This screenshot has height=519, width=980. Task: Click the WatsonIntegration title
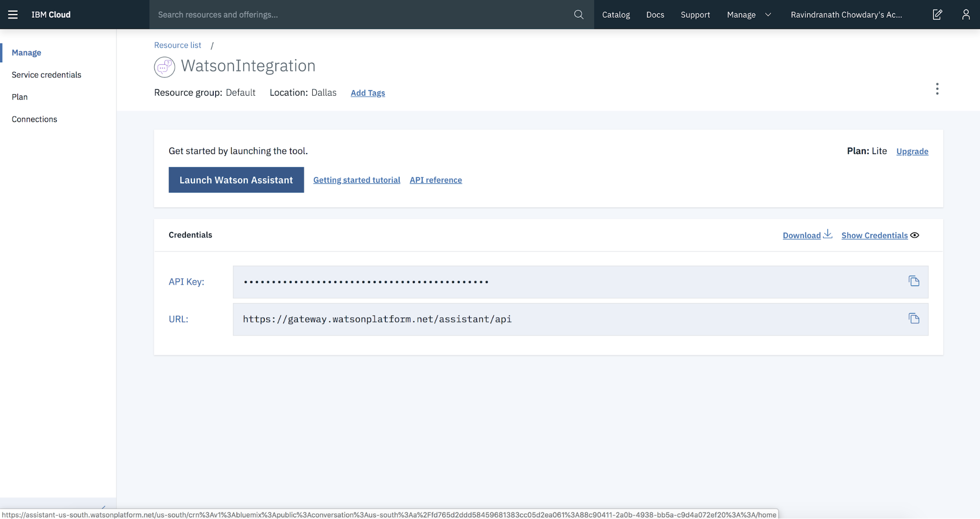(x=248, y=66)
